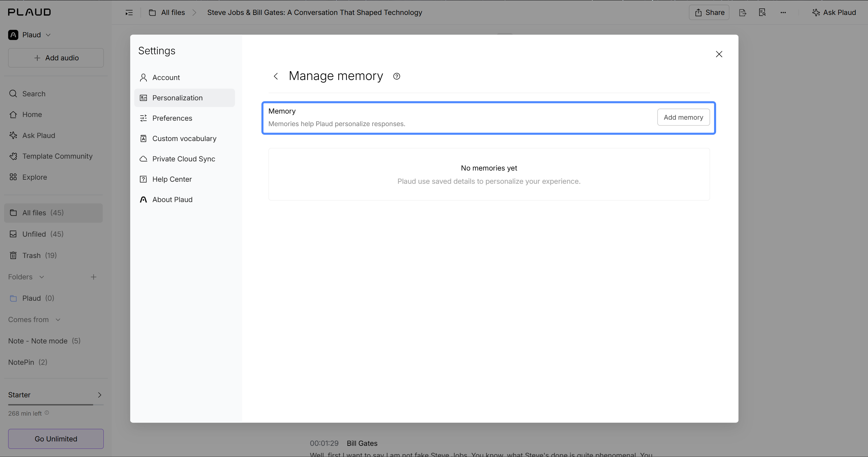The image size is (868, 457).
Task: Open About Plaud in settings
Action: (185, 200)
